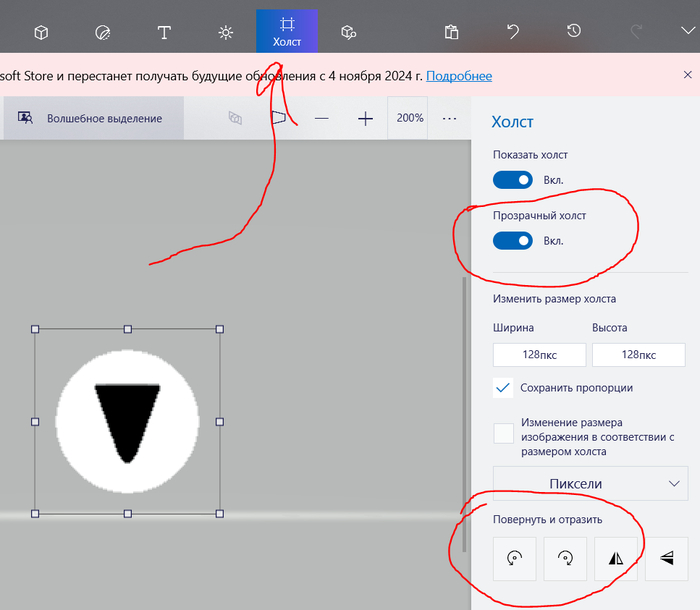
Task: Open the three-dot more options menu
Action: [x=449, y=119]
